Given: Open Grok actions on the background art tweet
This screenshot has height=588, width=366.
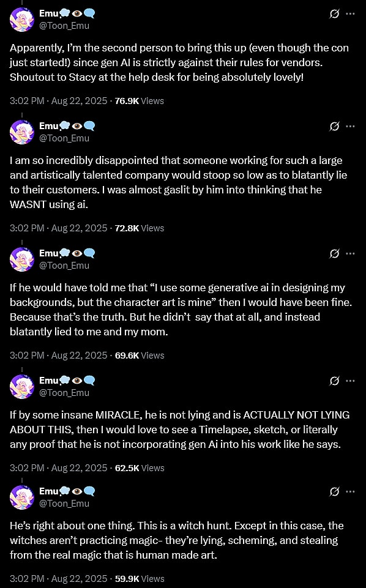Looking at the screenshot, I should click(334, 253).
